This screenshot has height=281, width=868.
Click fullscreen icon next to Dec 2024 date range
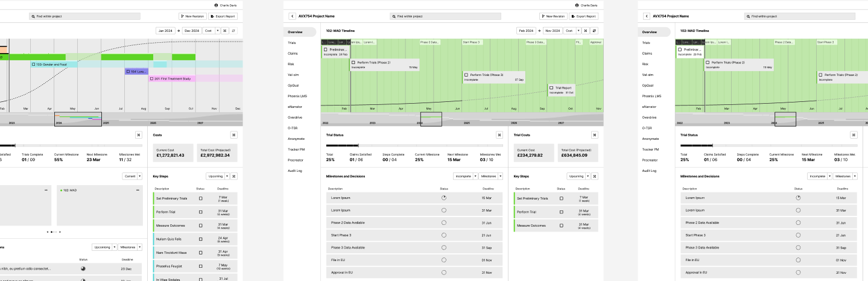pos(224,30)
